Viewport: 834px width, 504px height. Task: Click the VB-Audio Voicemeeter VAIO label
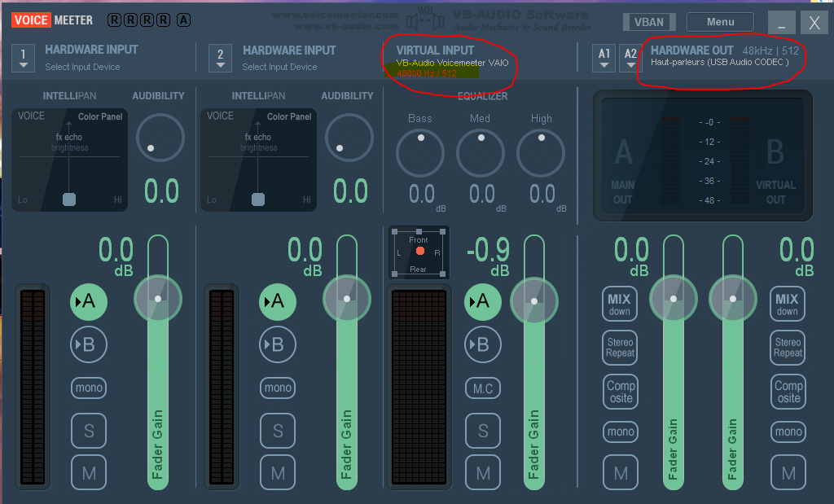[x=452, y=63]
